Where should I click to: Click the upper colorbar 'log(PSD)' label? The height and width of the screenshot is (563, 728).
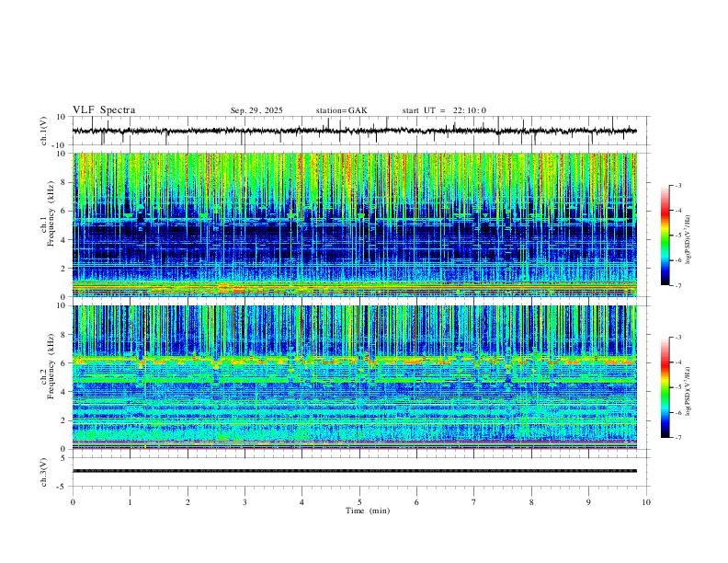pyautogui.click(x=688, y=240)
